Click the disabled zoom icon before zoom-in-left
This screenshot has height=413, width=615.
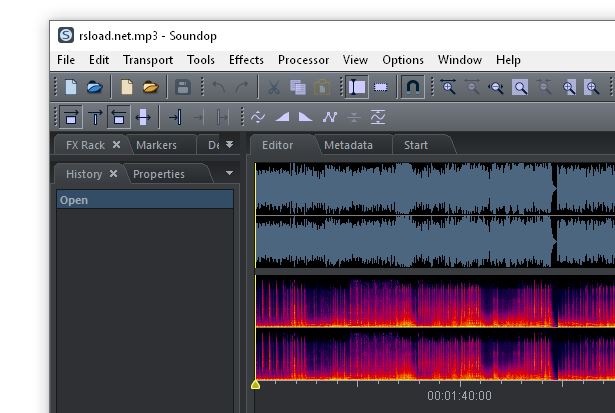[x=544, y=87]
